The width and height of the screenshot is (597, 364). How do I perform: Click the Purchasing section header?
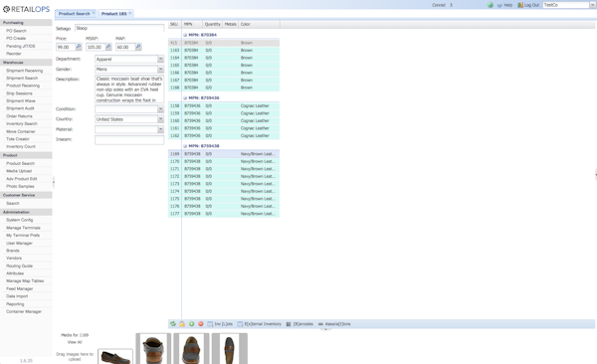[26, 23]
